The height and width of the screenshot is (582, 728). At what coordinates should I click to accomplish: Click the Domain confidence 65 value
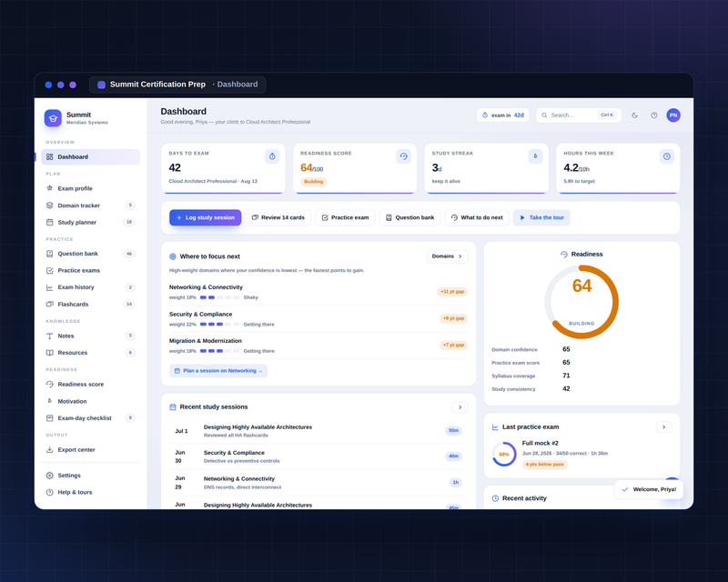coord(566,349)
